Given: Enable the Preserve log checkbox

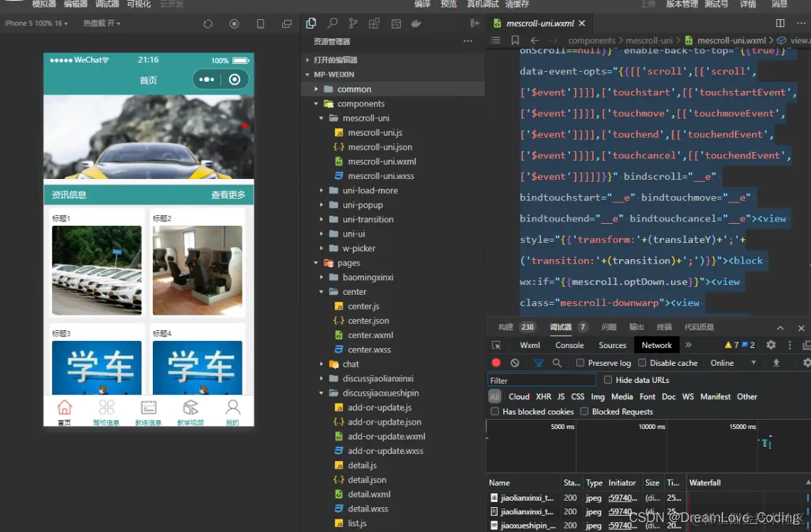Looking at the screenshot, I should 580,363.
